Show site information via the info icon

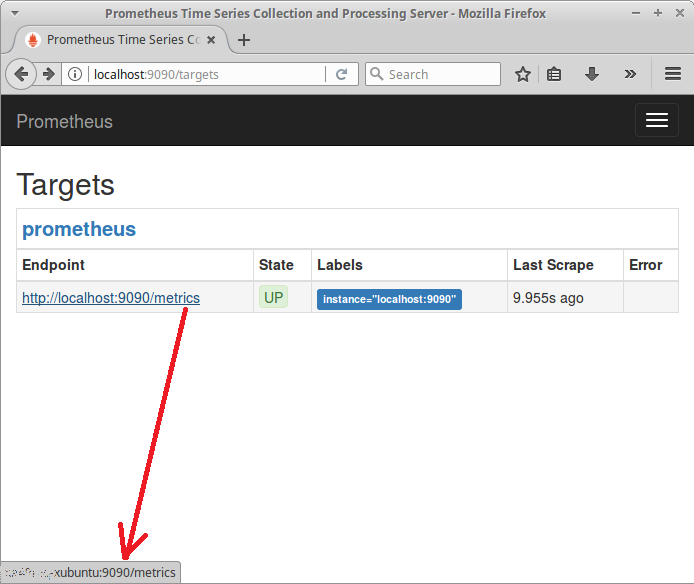click(x=75, y=74)
